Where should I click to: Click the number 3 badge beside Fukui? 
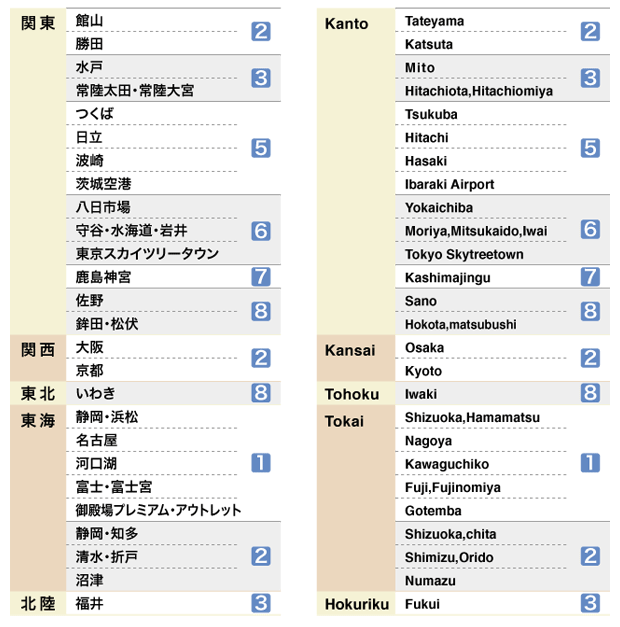click(590, 603)
